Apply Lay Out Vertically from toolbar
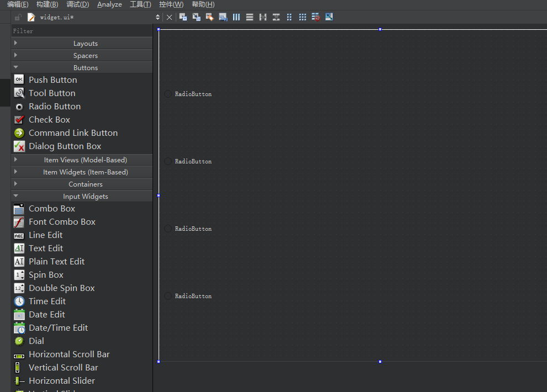This screenshot has width=547, height=392. coord(250,17)
